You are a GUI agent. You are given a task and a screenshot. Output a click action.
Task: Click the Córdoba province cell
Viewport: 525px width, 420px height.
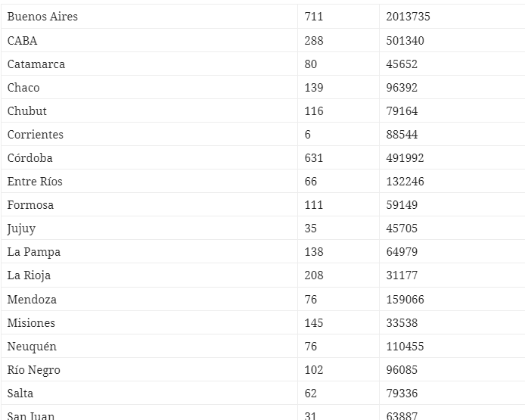coord(30,158)
